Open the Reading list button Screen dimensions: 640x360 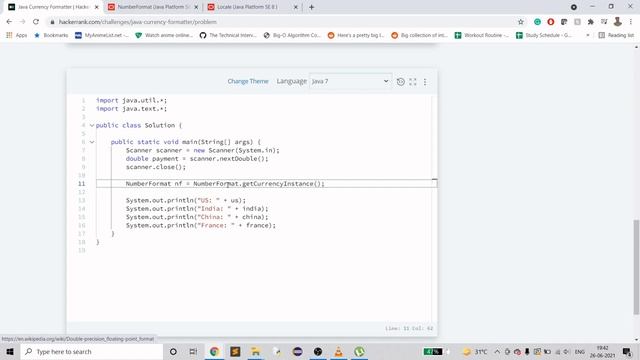tap(616, 36)
